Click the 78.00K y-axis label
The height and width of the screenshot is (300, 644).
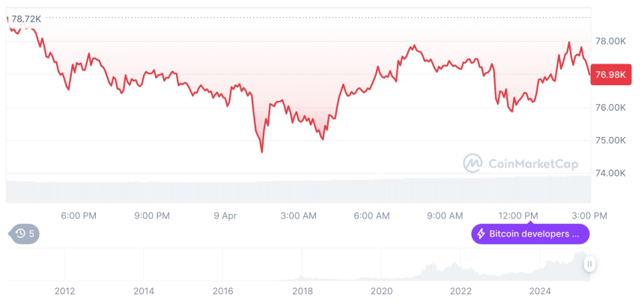[x=609, y=41]
